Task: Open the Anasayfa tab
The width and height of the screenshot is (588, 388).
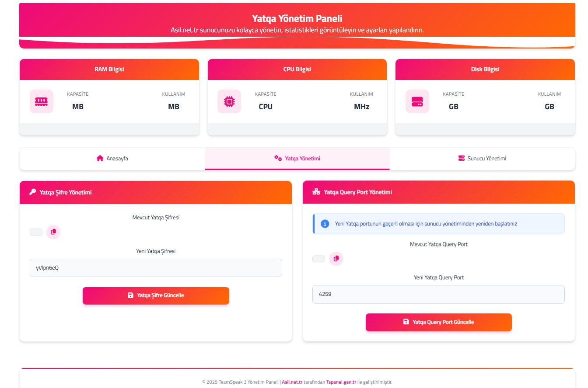Action: click(112, 159)
